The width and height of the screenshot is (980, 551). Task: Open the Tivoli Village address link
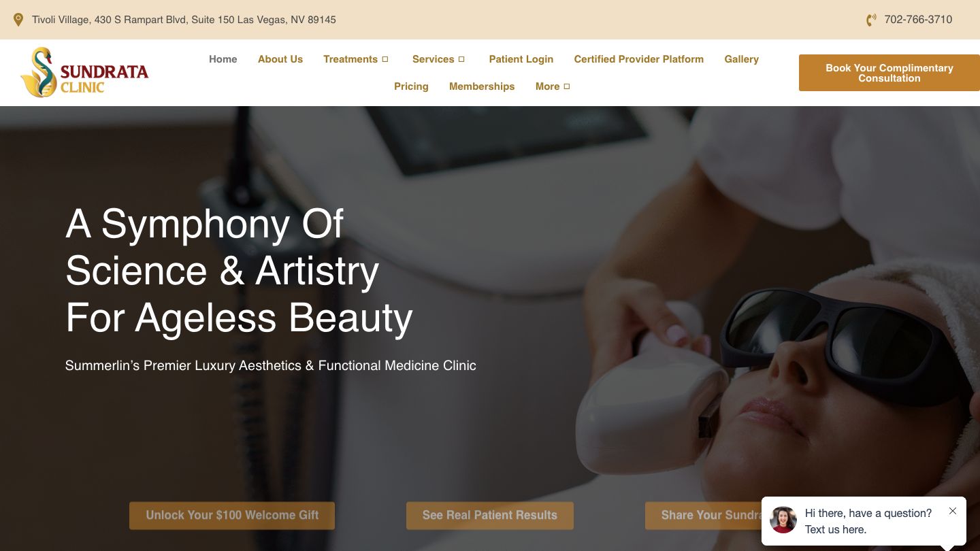pos(184,20)
